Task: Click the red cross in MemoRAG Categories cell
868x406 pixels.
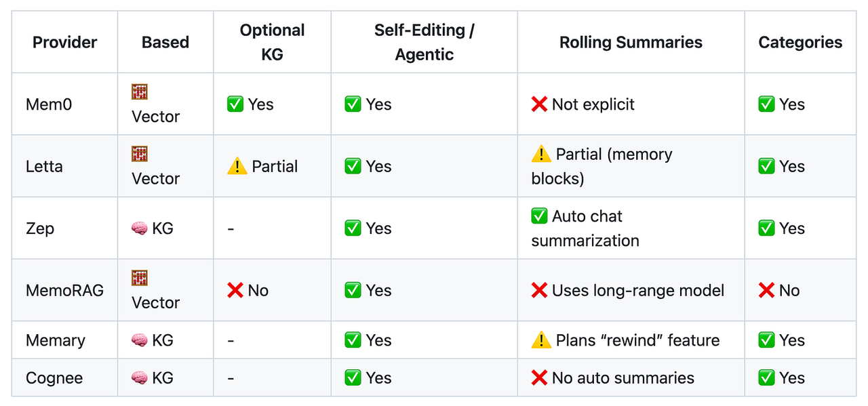Action: [x=766, y=291]
